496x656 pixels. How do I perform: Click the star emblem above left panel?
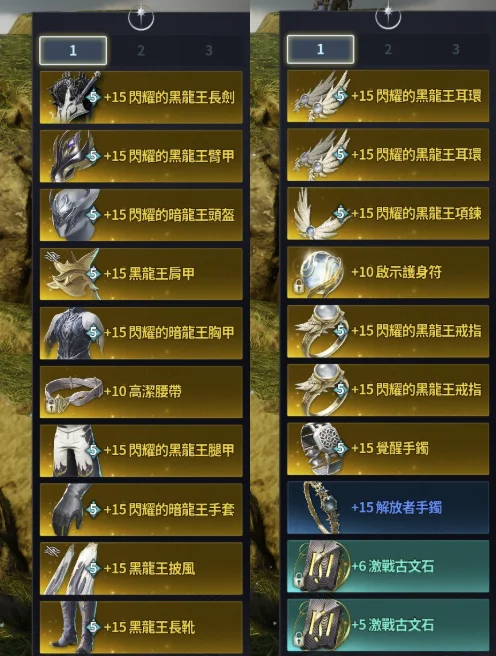point(141,17)
